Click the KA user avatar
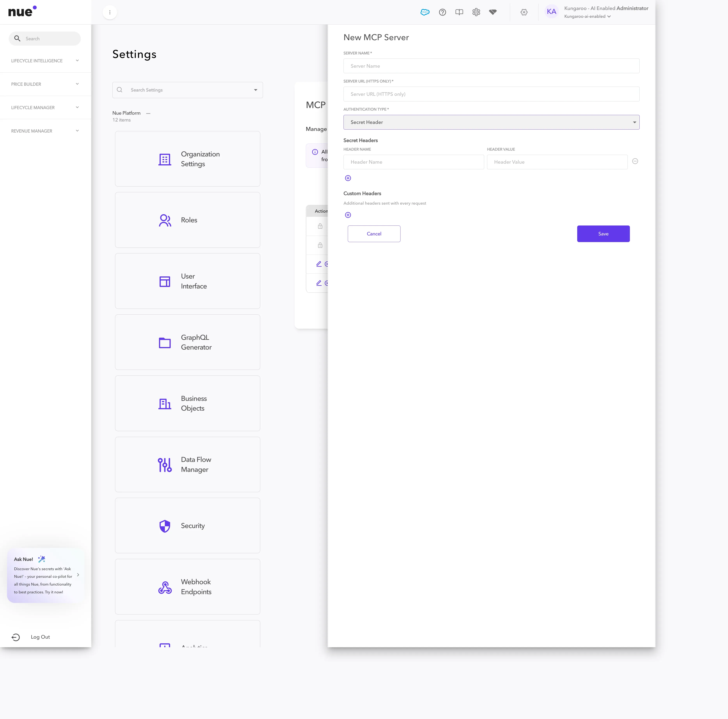This screenshot has width=728, height=719. click(551, 12)
